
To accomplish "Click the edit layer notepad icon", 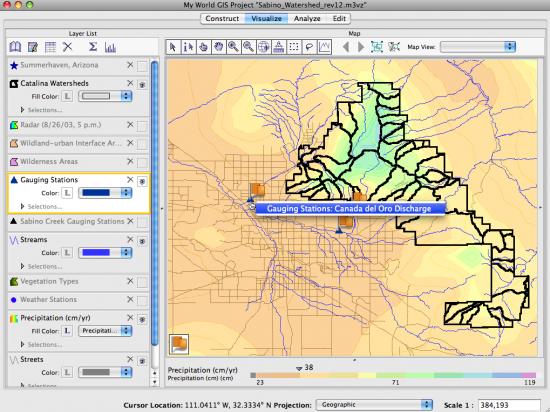I will click(x=33, y=47).
